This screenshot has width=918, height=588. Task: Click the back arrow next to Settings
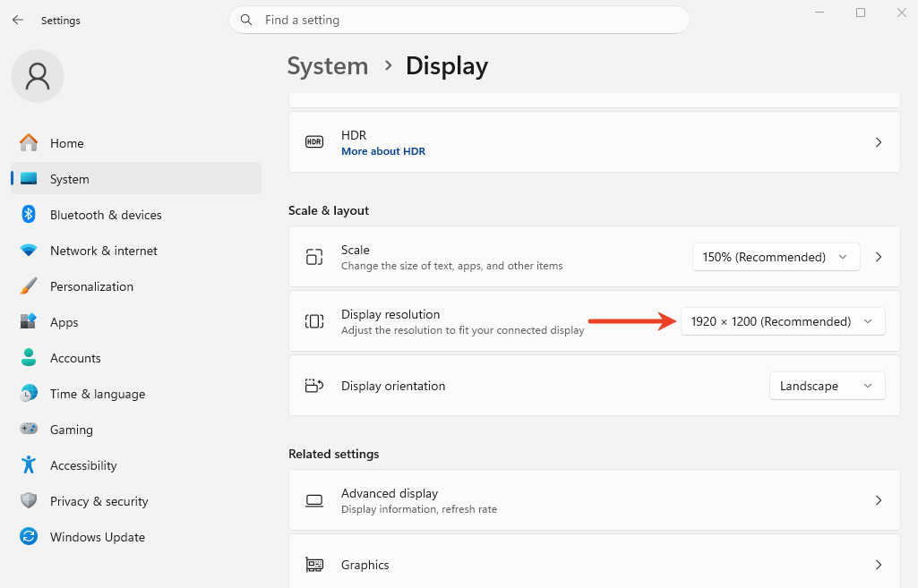point(18,20)
